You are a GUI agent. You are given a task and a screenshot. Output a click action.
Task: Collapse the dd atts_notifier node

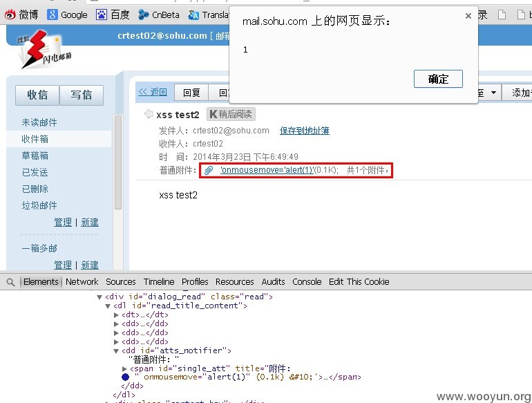point(116,351)
